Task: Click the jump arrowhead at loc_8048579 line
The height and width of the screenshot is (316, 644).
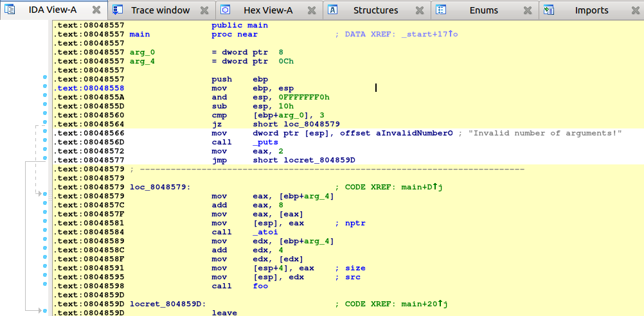Action: [40, 194]
